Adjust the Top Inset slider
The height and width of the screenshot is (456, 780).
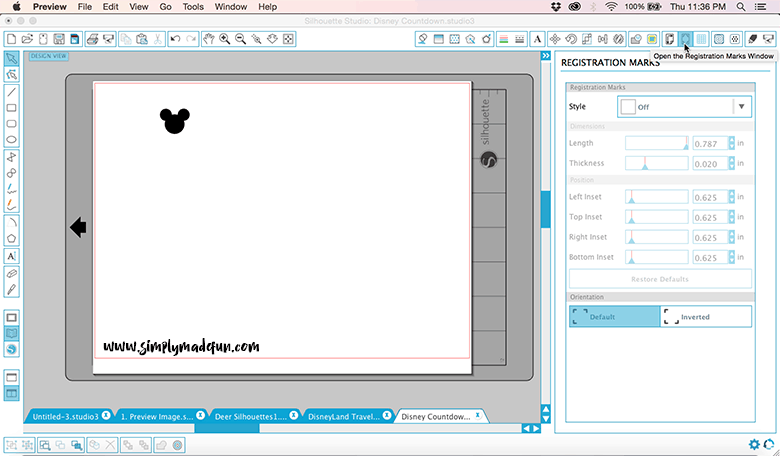[x=657, y=217]
